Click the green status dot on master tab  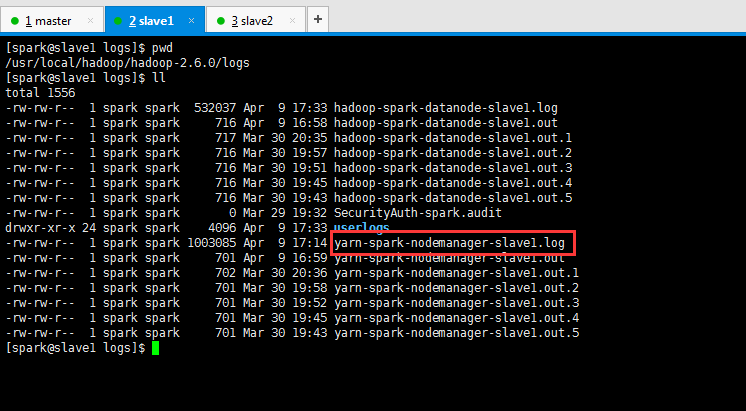point(15,21)
